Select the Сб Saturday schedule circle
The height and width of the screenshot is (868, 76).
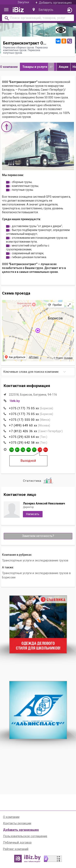point(40,450)
